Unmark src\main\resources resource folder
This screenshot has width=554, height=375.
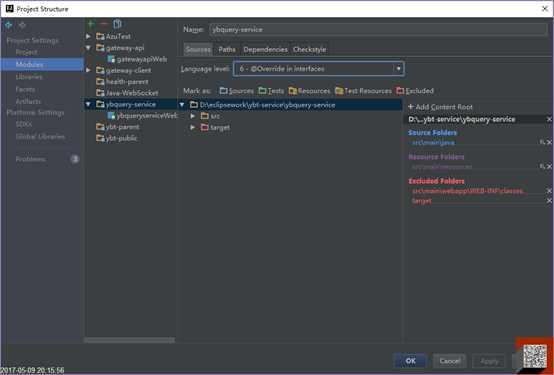pyautogui.click(x=549, y=166)
